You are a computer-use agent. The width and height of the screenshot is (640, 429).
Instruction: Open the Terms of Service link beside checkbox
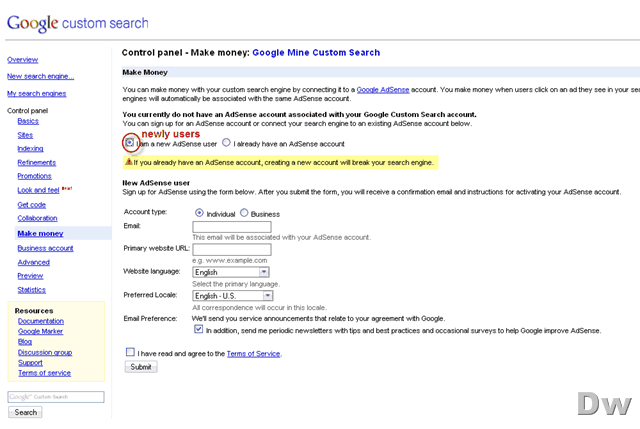click(x=253, y=354)
